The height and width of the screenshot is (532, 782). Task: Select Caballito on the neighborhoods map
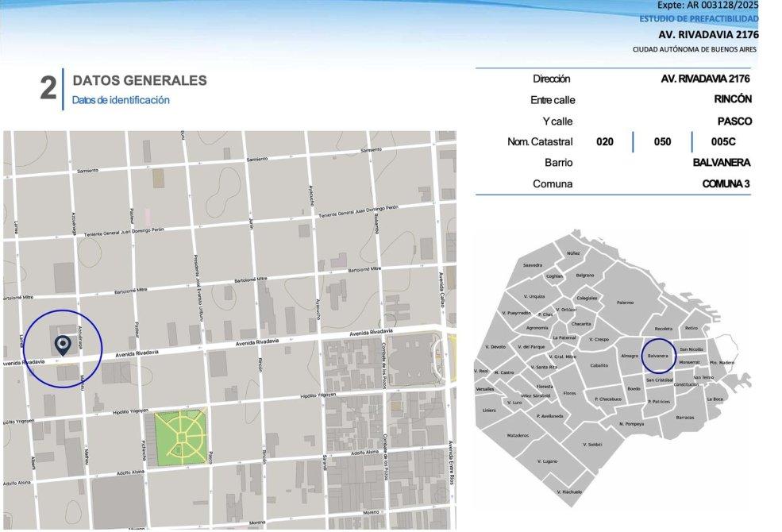pyautogui.click(x=599, y=365)
